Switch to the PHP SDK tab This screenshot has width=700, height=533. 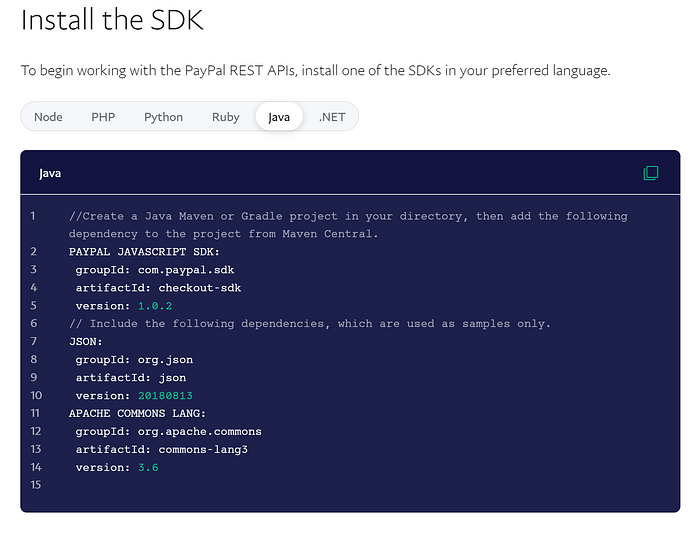point(103,117)
